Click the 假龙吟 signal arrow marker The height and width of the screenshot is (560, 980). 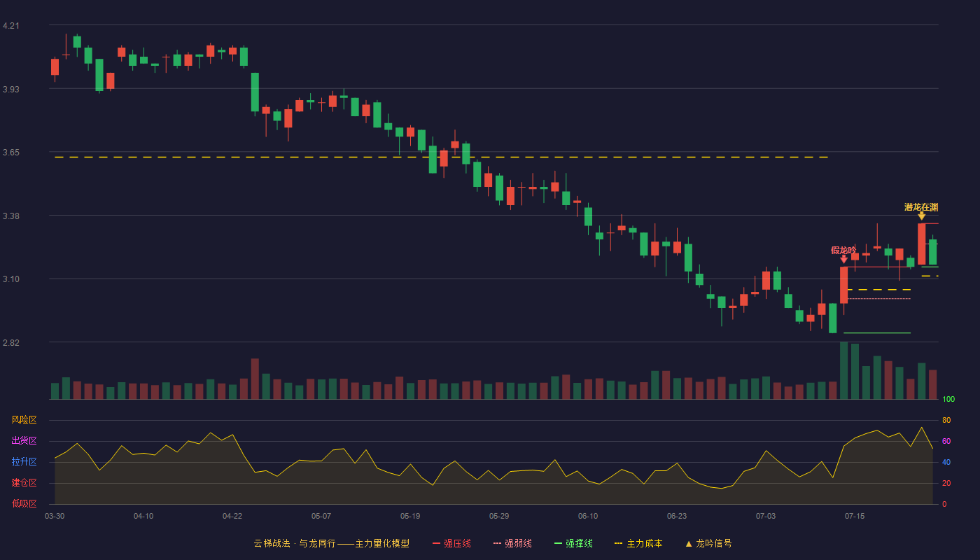[x=843, y=259]
